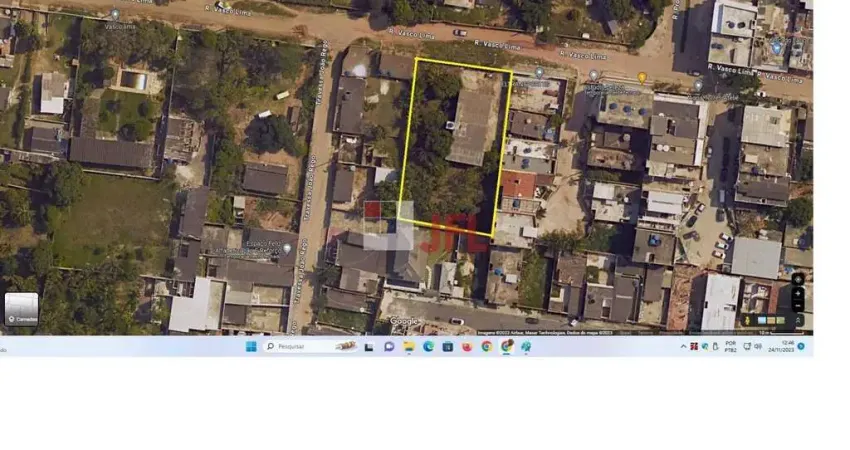Image resolution: width=850 pixels, height=450 pixels.
Task: Switch to the active Chrome window with profile badge
Action: [507, 346]
